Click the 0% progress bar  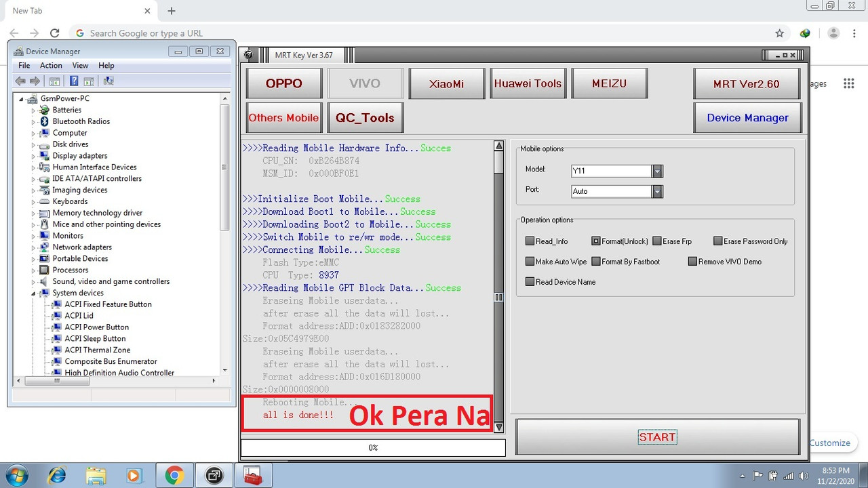click(373, 448)
